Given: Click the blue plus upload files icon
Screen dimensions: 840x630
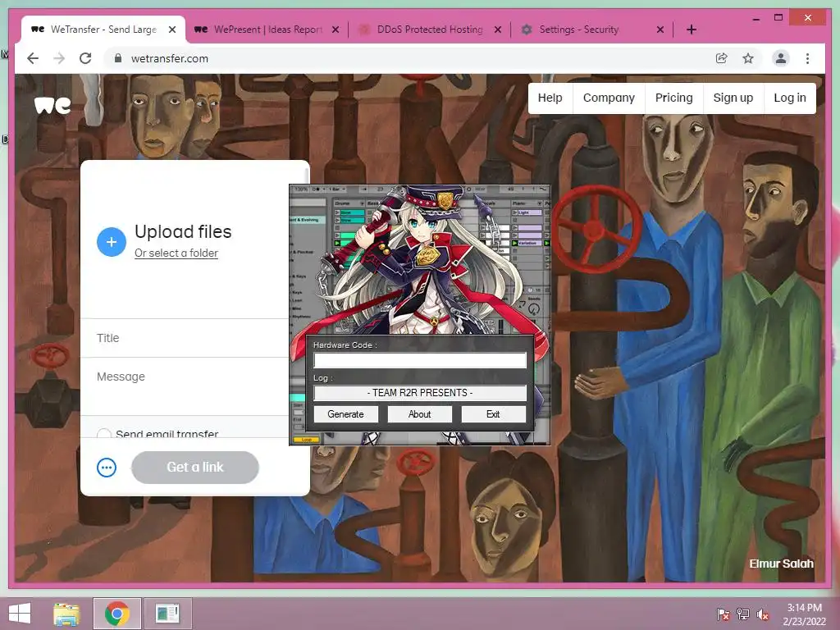Looking at the screenshot, I should pyautogui.click(x=112, y=242).
